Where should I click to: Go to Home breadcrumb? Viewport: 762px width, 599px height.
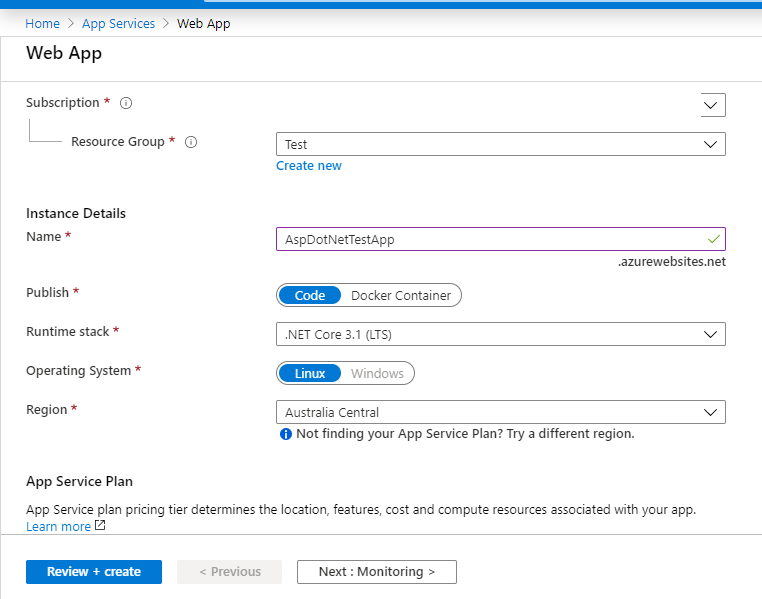[42, 23]
